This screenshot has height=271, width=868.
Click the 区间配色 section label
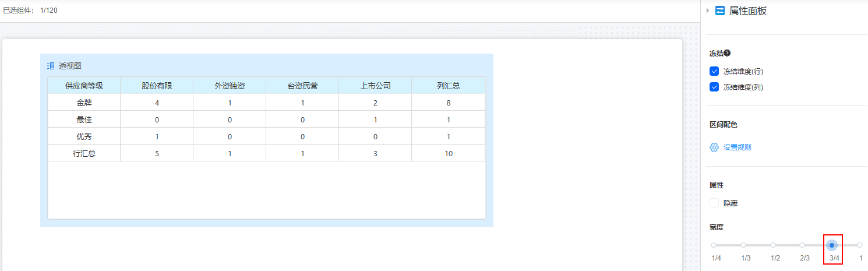click(x=724, y=125)
